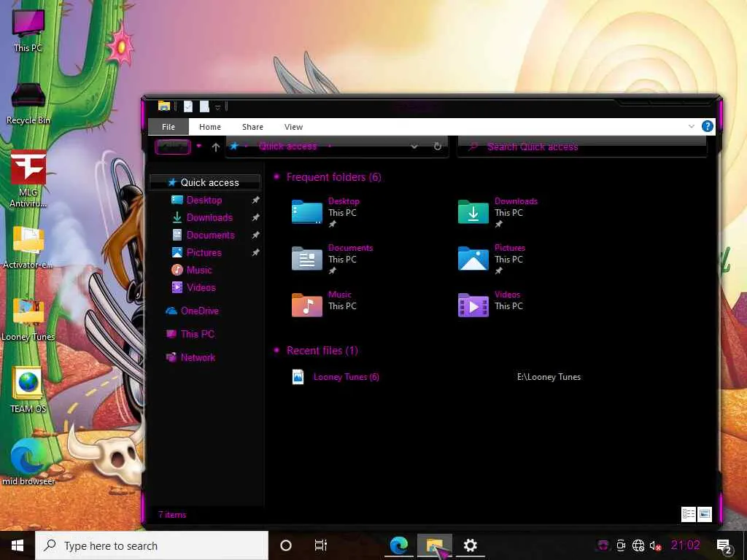This screenshot has height=560, width=747.
Task: Open Desktop in the navigation pane
Action: click(204, 200)
